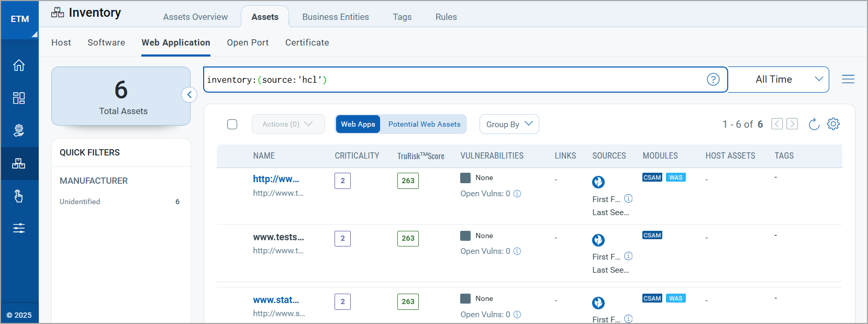Click into the inventory query search field
This screenshot has height=324, width=868.
click(x=450, y=80)
